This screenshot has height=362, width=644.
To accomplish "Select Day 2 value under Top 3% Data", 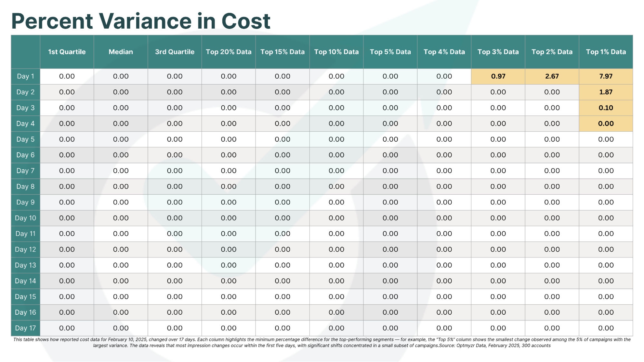I will (x=498, y=92).
